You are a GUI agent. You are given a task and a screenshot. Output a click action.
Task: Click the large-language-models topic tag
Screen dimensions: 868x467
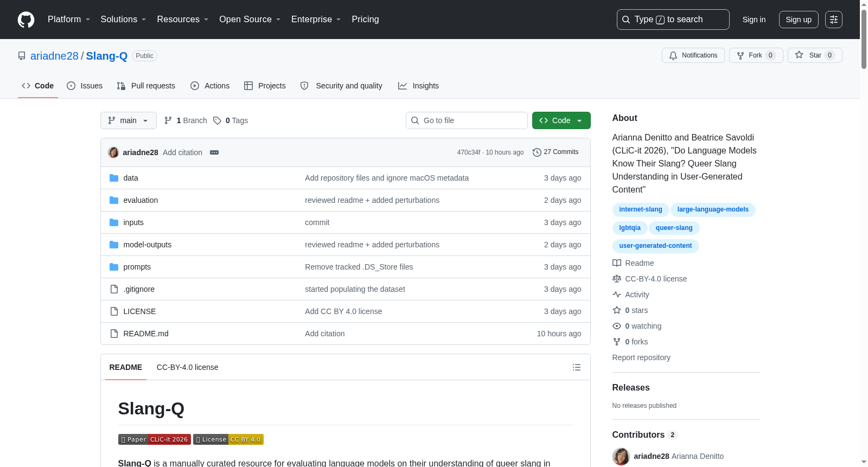point(713,209)
